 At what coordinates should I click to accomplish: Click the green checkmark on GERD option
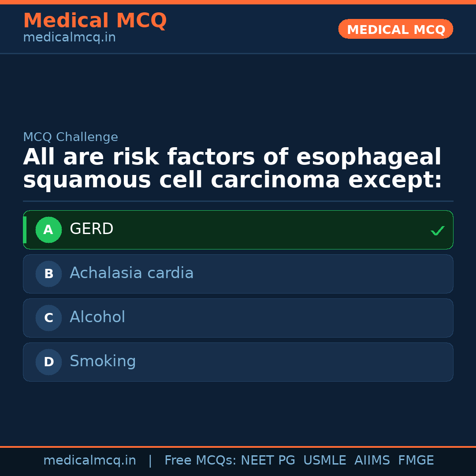pyautogui.click(x=437, y=231)
